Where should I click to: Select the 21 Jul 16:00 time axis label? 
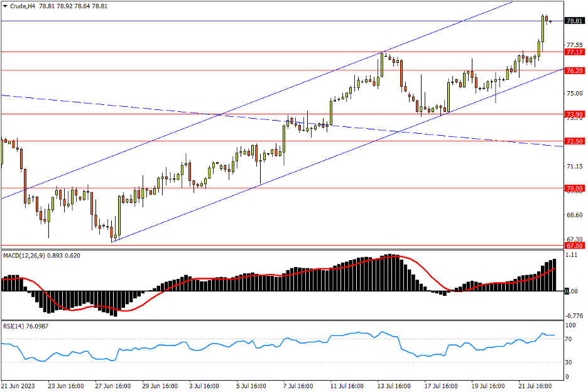coord(534,386)
